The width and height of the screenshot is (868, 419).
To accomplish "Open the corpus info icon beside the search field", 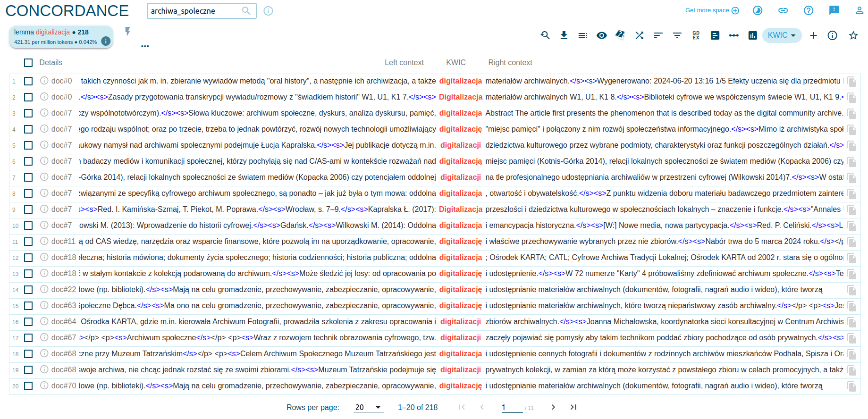I will tap(268, 11).
